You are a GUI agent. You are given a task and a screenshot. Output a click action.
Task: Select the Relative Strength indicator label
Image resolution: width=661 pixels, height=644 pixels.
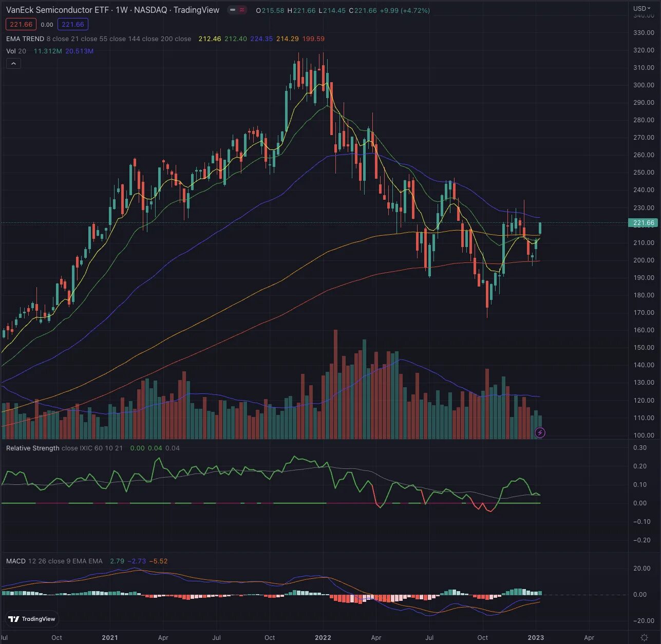33,448
